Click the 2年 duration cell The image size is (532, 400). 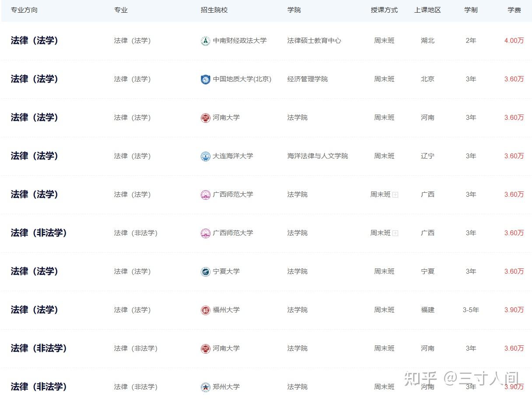click(471, 41)
